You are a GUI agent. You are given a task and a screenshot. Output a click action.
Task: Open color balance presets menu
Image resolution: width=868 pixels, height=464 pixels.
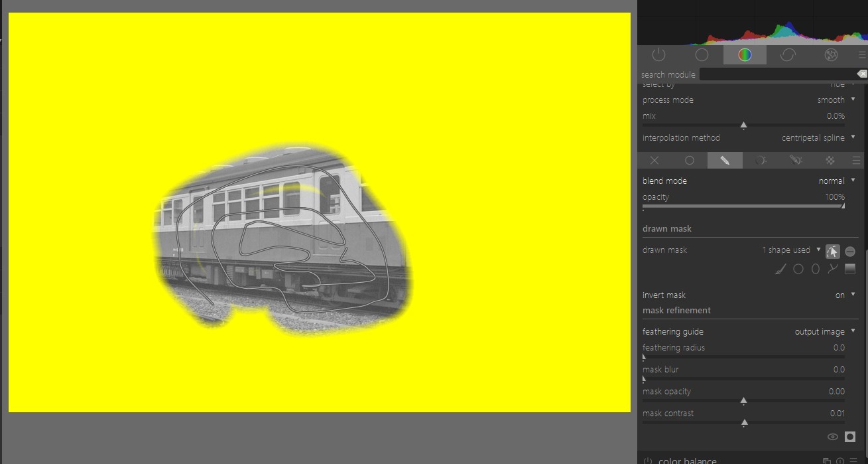pos(853,461)
